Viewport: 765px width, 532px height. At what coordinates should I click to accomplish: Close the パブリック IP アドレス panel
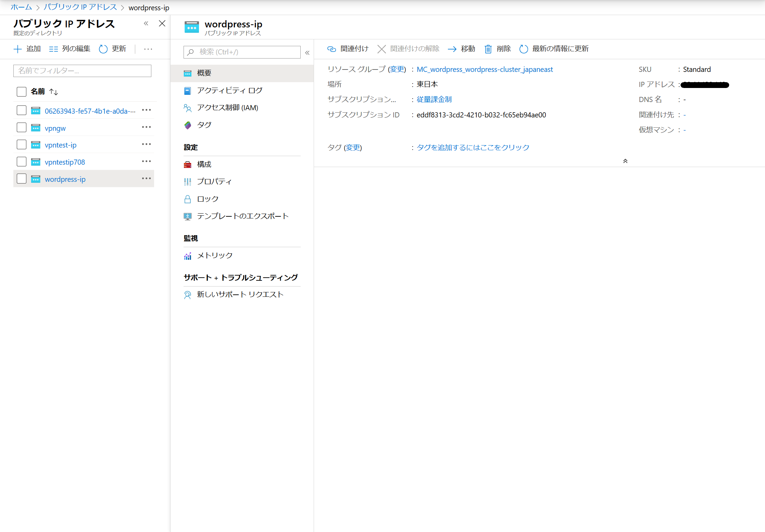coord(162,23)
